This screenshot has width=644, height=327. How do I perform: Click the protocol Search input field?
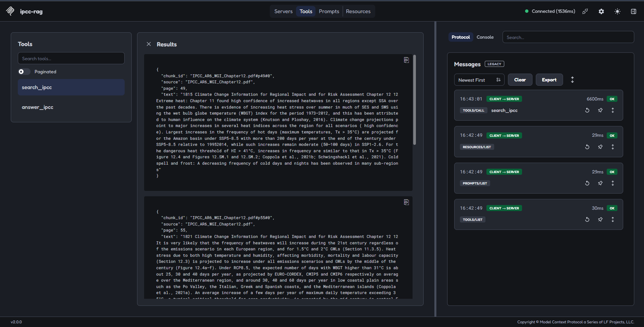[568, 37]
